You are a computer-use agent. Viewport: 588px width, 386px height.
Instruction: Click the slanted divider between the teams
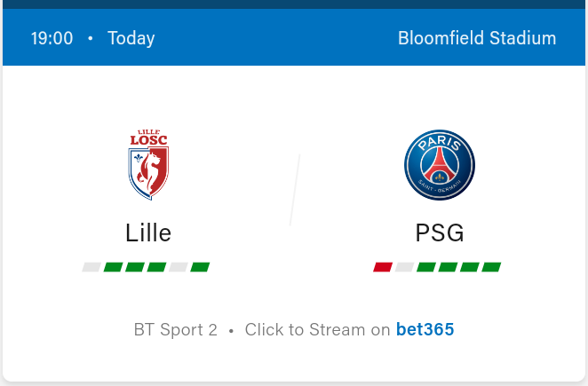tap(295, 190)
